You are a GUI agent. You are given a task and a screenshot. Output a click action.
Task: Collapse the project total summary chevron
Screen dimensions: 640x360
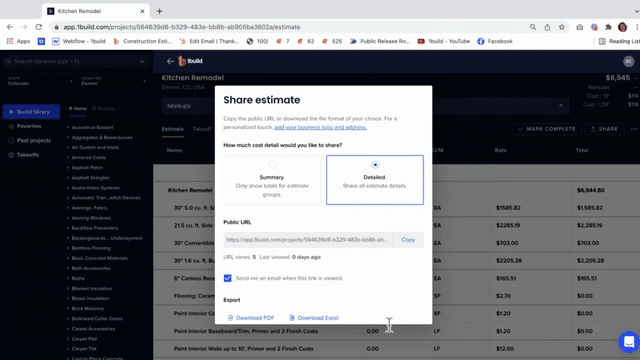(636, 78)
